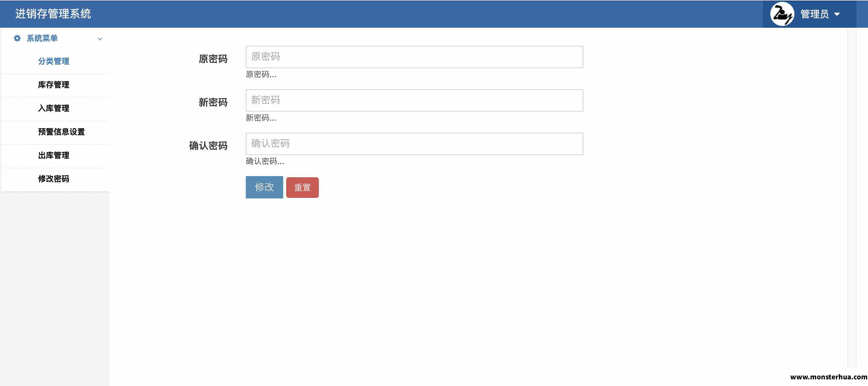Focus the 新密码 input field
Image resolution: width=868 pixels, height=386 pixels.
(x=414, y=100)
